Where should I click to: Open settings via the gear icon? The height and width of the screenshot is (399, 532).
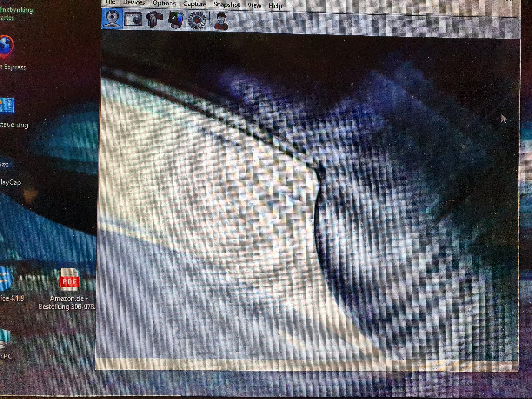pyautogui.click(x=197, y=21)
